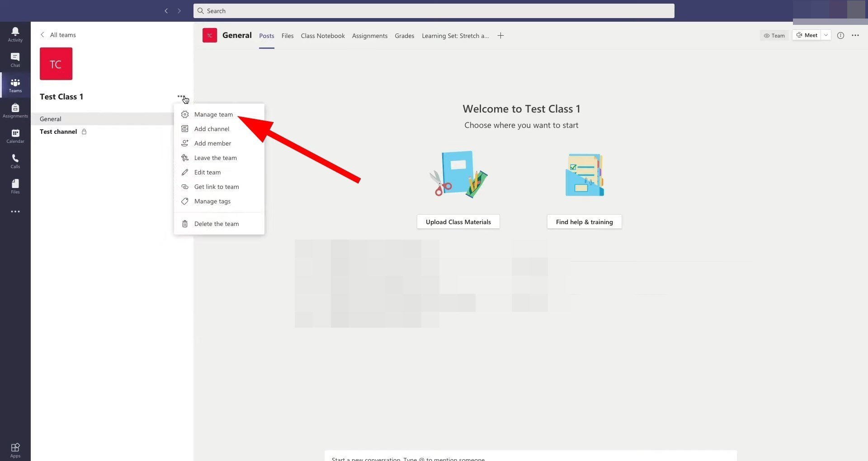Add a new tab with plus icon
The height and width of the screenshot is (461, 868).
coord(500,36)
